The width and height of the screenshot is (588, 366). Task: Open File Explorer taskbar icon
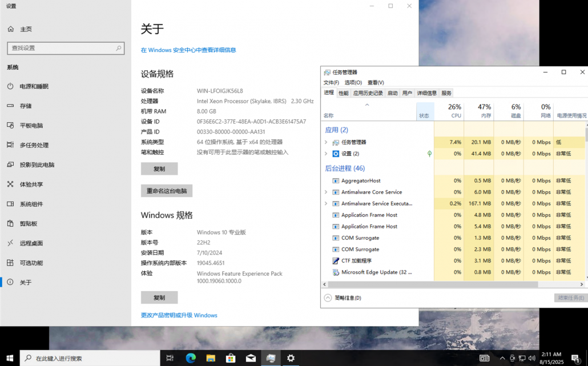pos(211,358)
